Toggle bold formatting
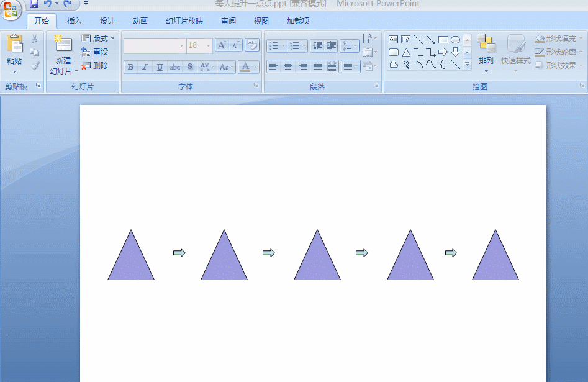The height and width of the screenshot is (382, 588). (130, 67)
